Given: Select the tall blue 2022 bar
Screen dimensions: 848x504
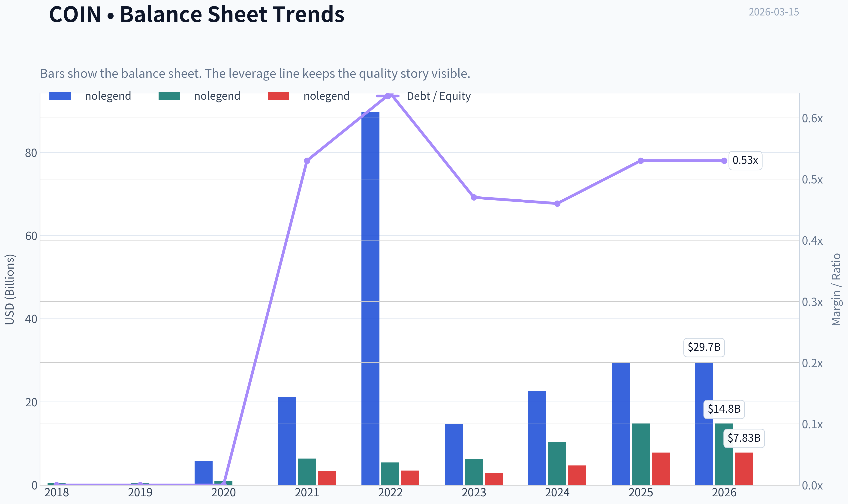Looking at the screenshot, I should point(370,298).
